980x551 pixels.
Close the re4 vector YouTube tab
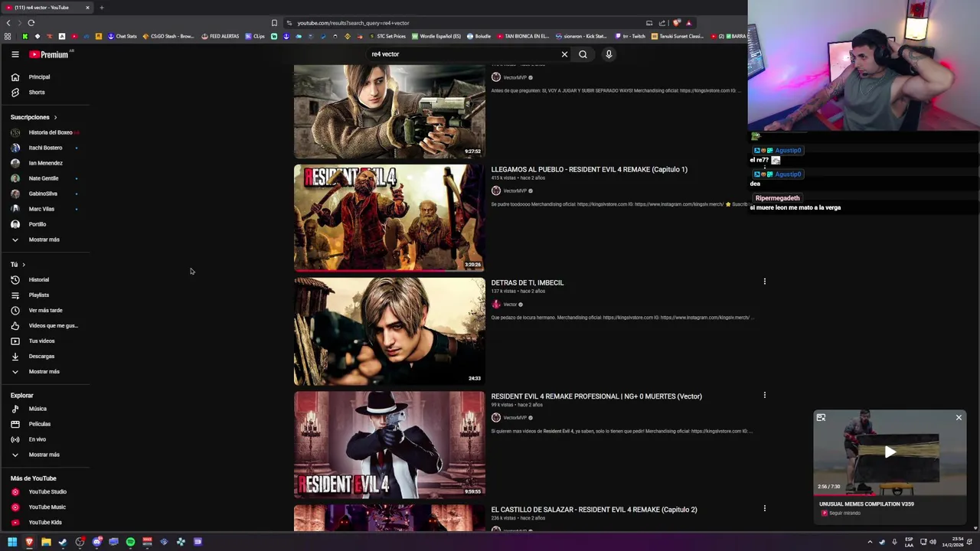87,8
